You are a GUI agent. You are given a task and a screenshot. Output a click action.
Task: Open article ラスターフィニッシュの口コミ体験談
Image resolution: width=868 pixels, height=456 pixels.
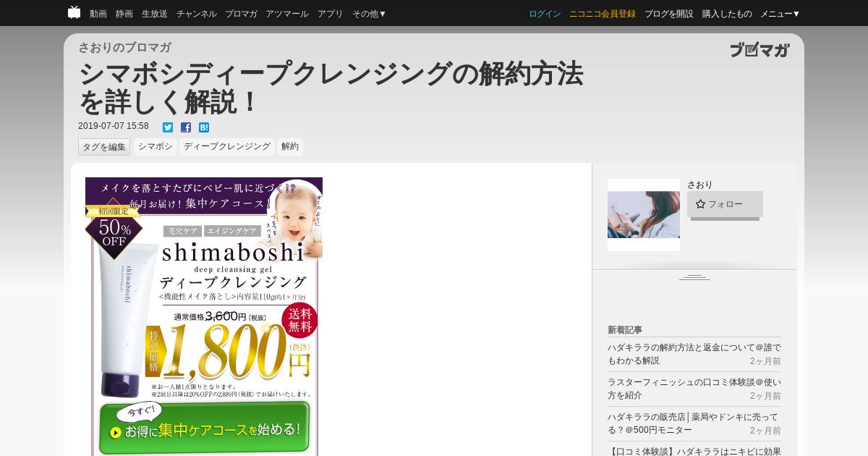(694, 389)
